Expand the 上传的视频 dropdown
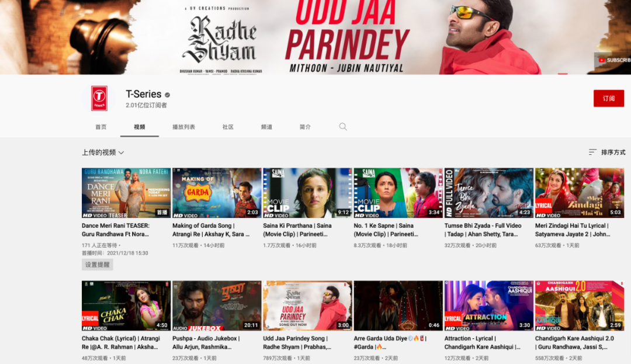The width and height of the screenshot is (631, 364). point(103,152)
